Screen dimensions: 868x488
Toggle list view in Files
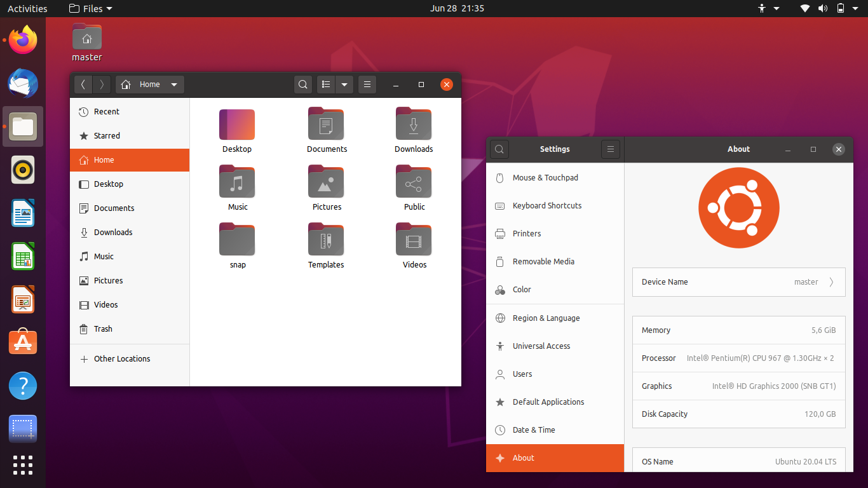[326, 85]
